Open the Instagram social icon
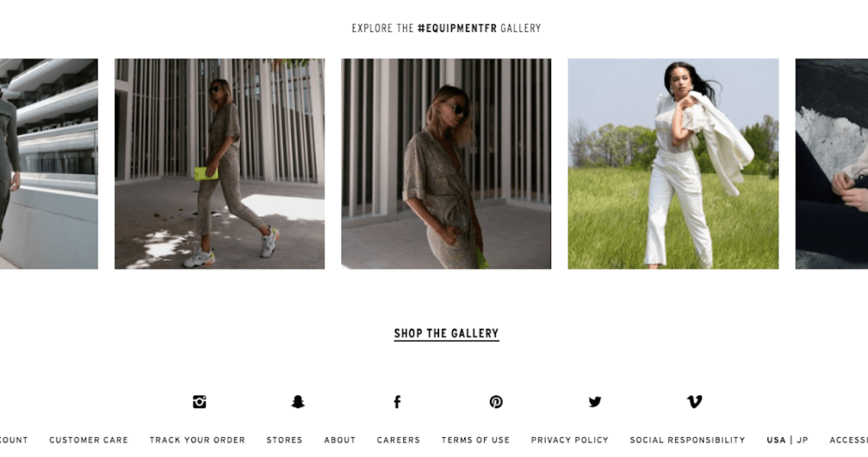 coord(200,401)
